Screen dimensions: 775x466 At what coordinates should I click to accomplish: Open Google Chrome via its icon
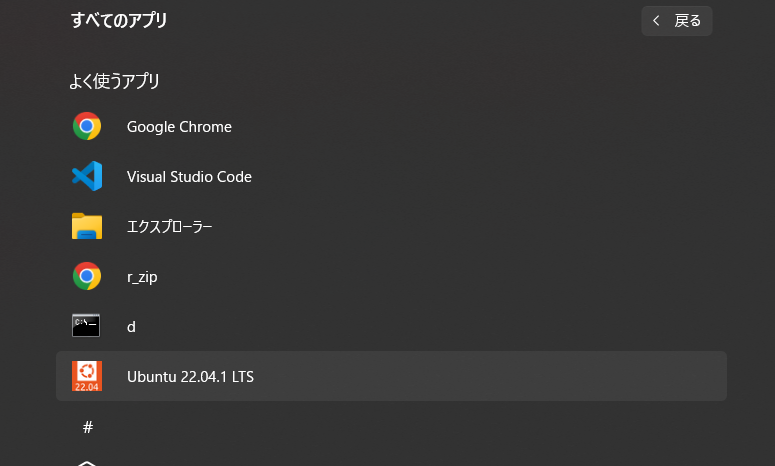[87, 127]
